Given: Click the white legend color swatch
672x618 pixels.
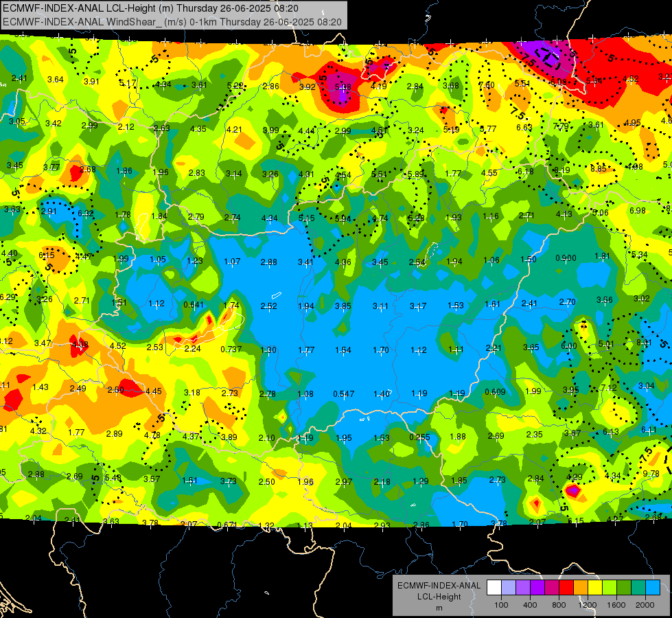Looking at the screenshot, I should coord(494,587).
